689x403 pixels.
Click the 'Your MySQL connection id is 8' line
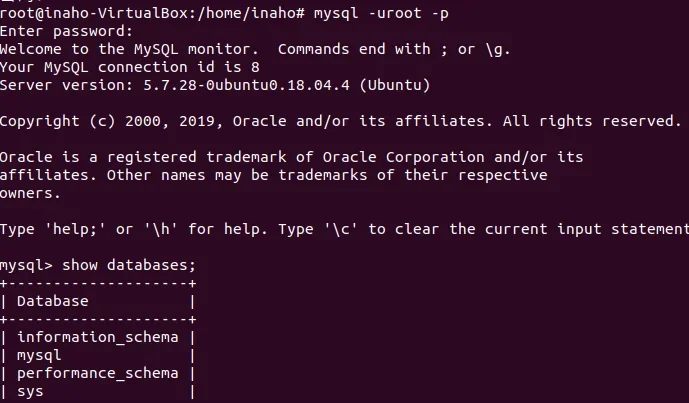126,67
